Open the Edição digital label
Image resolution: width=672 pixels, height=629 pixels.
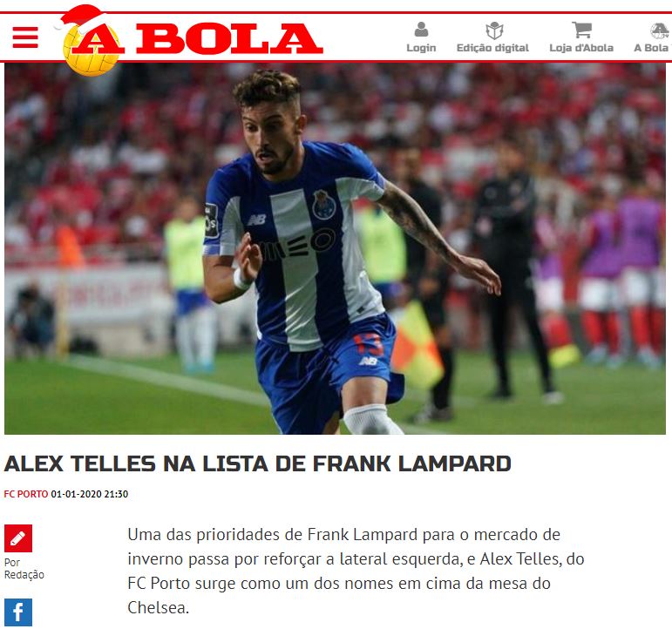(492, 48)
